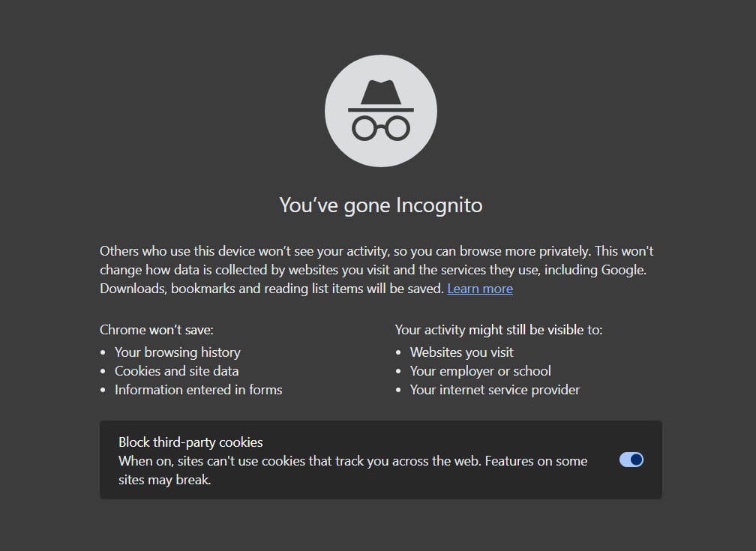The width and height of the screenshot is (756, 551).
Task: Open the Learn more link
Action: tap(480, 289)
